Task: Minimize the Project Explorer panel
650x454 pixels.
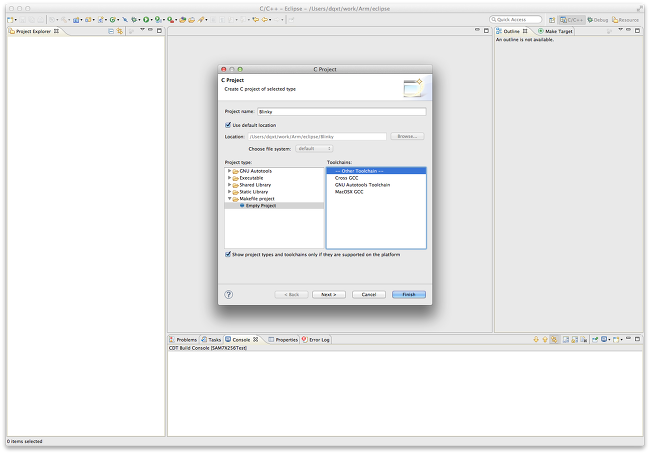Action: [150, 30]
